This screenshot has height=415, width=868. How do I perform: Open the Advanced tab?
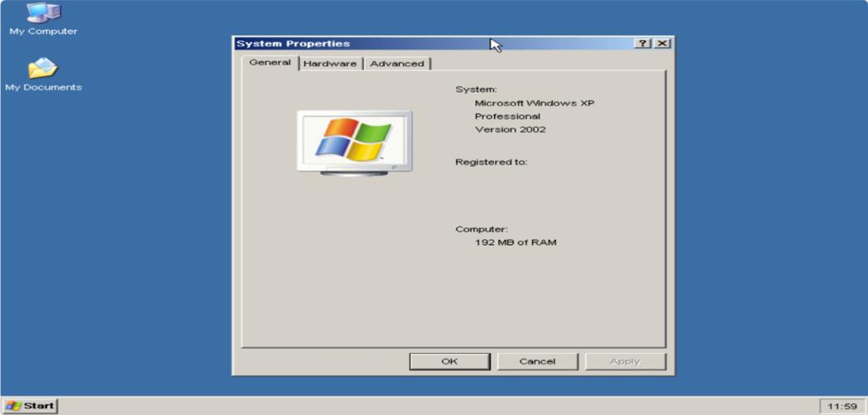click(x=397, y=64)
